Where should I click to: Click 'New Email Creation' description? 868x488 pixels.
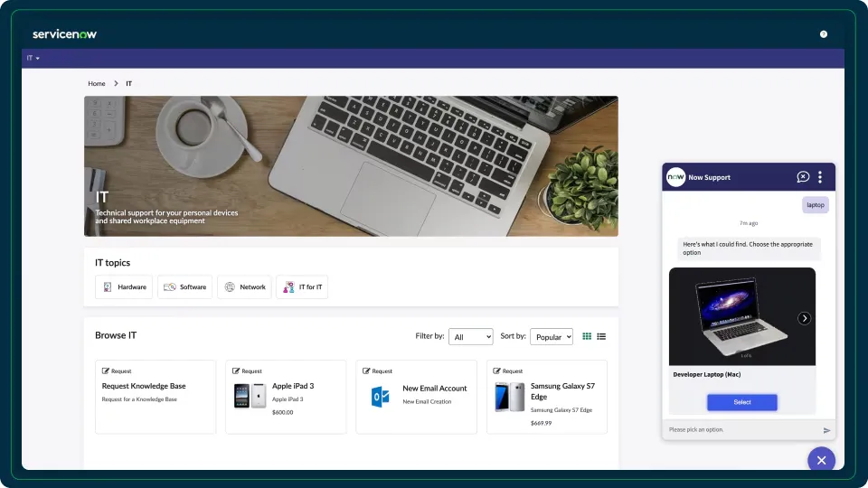427,401
